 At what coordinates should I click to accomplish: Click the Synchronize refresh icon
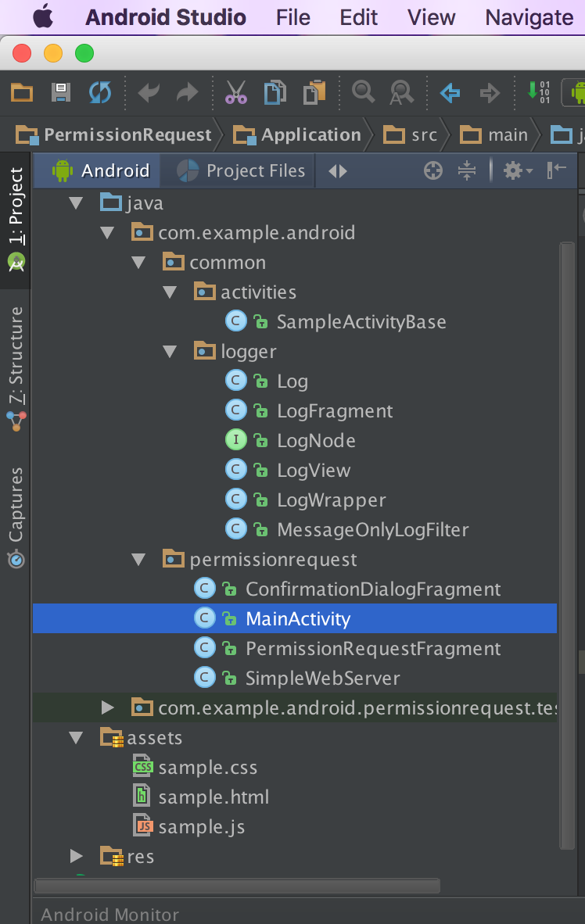pyautogui.click(x=99, y=92)
